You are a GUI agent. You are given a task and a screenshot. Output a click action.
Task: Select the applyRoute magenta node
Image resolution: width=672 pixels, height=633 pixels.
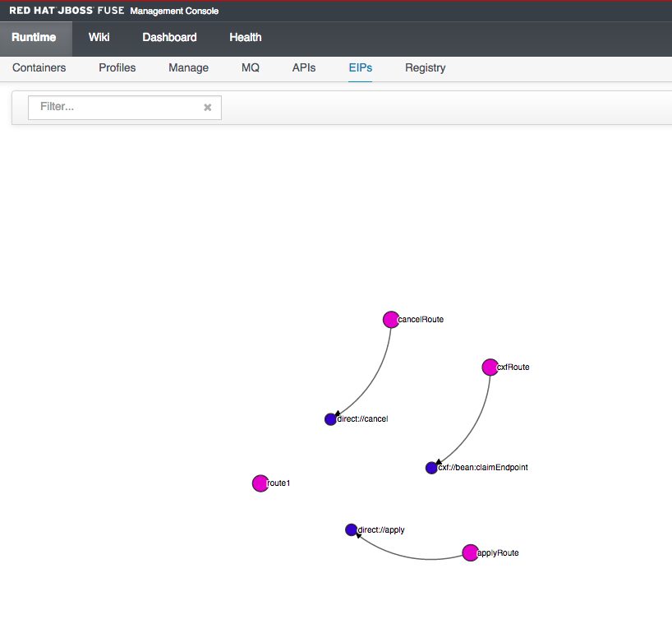[x=470, y=552]
